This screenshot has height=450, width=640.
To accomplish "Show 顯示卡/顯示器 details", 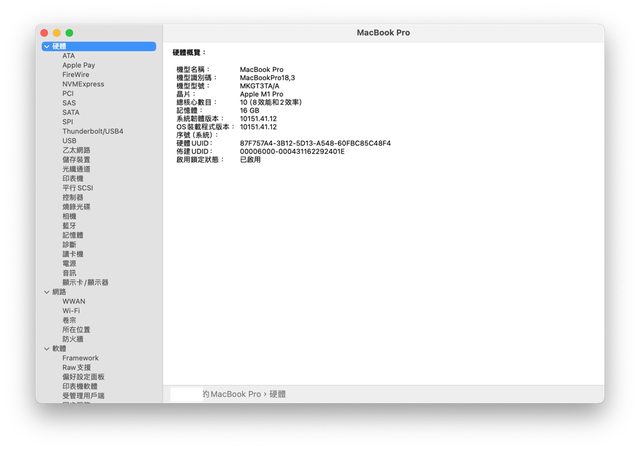I will click(x=85, y=282).
